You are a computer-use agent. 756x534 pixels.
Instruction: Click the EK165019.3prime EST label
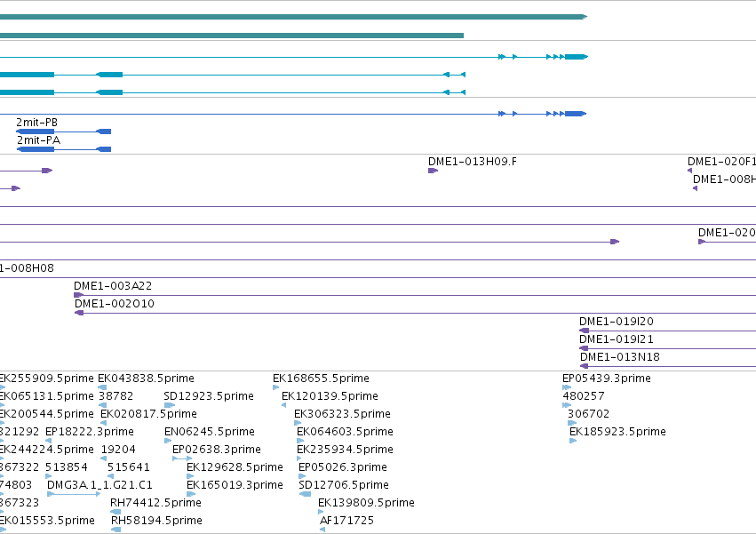(x=235, y=485)
